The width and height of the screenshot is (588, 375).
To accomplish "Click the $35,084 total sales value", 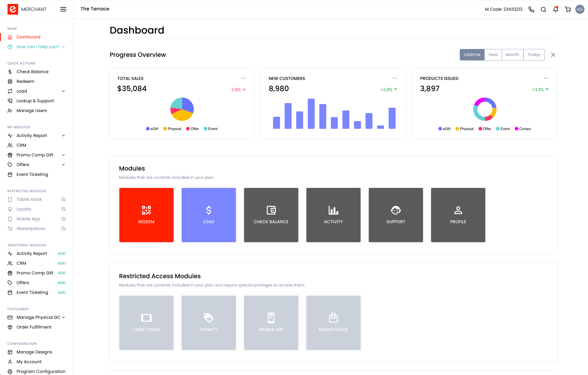I will (x=132, y=89).
